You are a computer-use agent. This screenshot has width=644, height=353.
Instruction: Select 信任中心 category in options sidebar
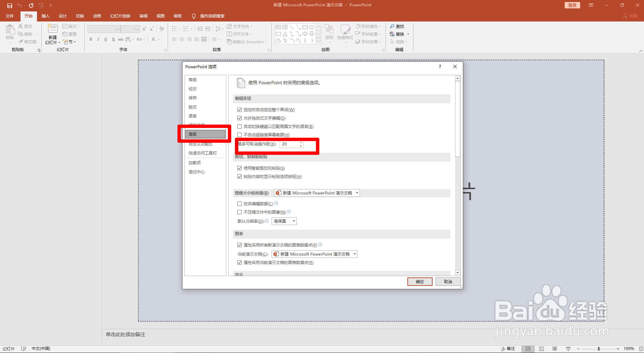pyautogui.click(x=205, y=172)
